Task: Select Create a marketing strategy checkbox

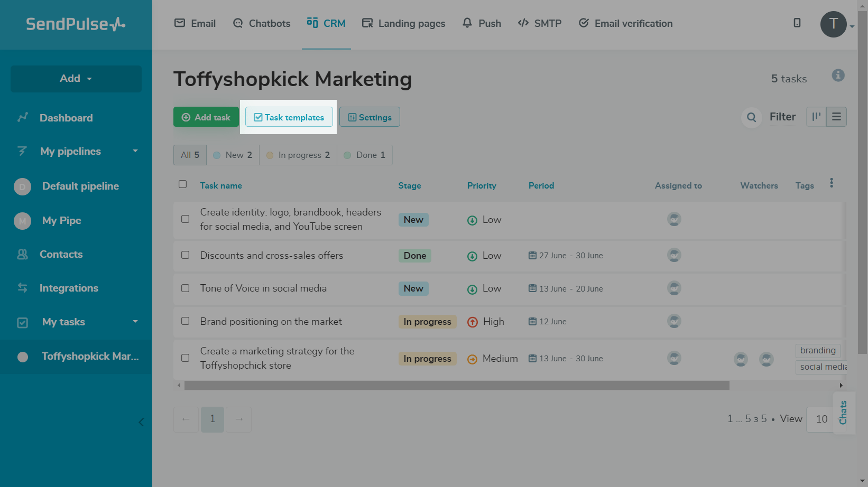Action: click(x=186, y=358)
